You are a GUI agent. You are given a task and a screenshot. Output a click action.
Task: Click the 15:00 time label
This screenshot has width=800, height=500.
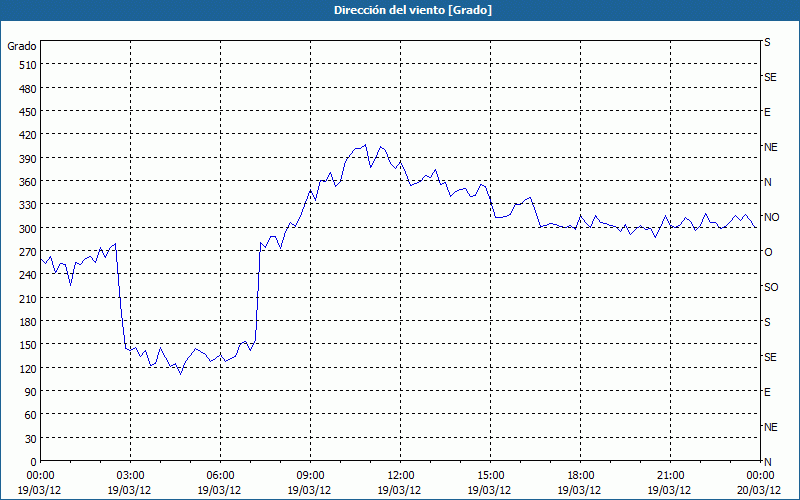click(490, 476)
